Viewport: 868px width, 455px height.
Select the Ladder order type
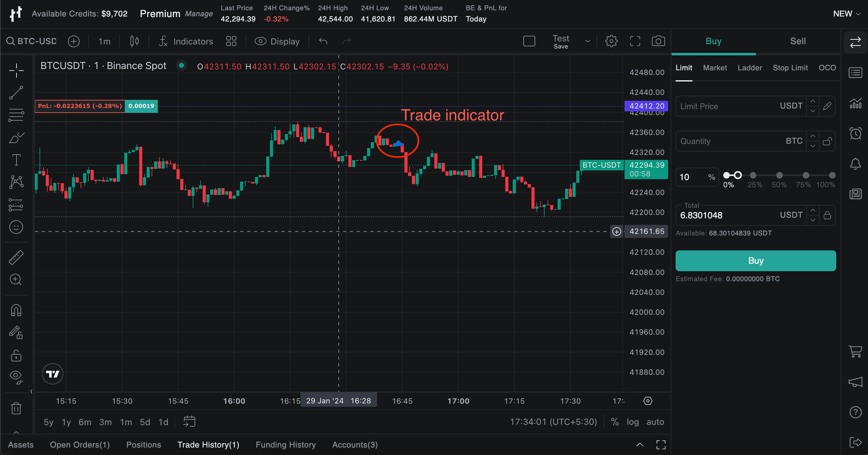click(750, 68)
